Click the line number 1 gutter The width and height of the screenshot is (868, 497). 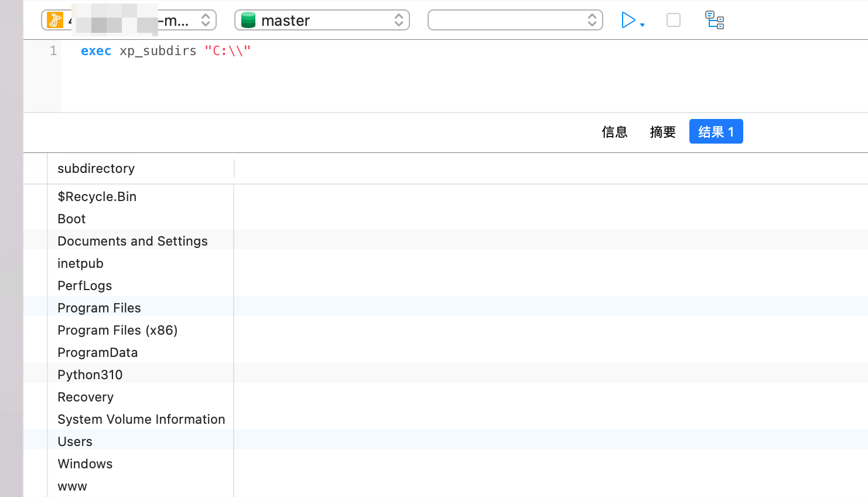click(x=53, y=52)
